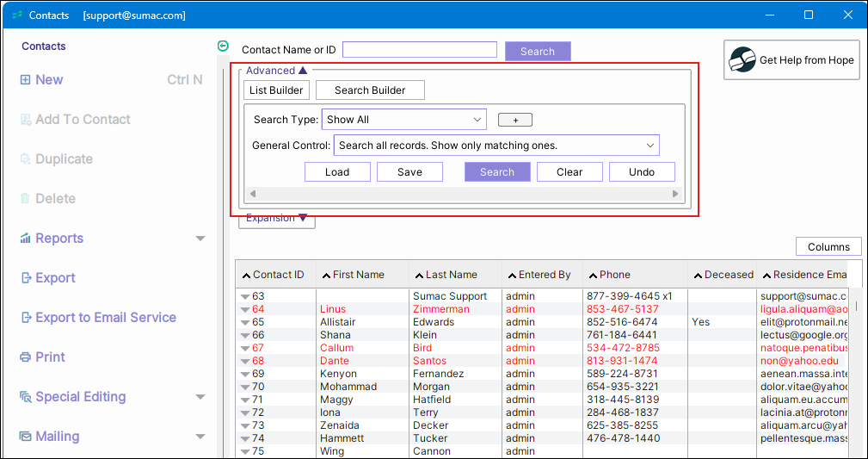
Task: Click the Mailing envelope icon
Action: coord(25,437)
